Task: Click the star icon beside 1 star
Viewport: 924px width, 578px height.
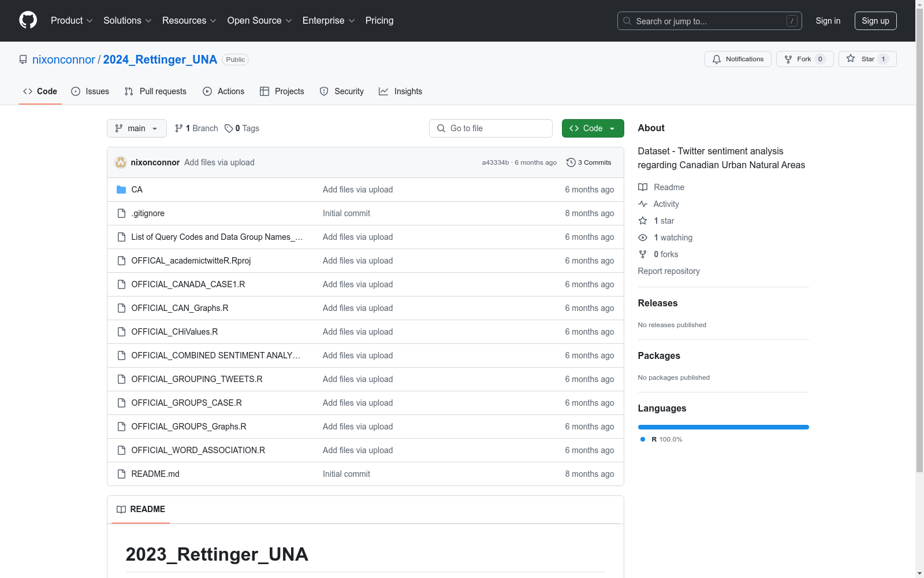Action: [x=643, y=221]
